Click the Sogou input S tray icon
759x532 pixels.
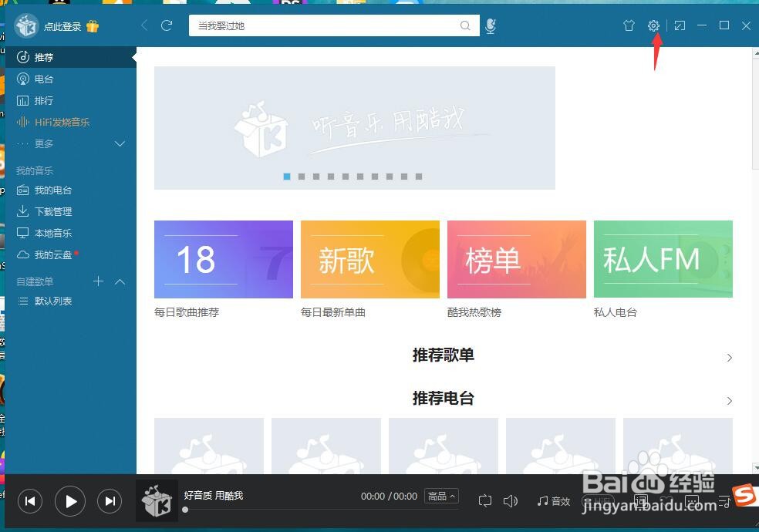[746, 497]
